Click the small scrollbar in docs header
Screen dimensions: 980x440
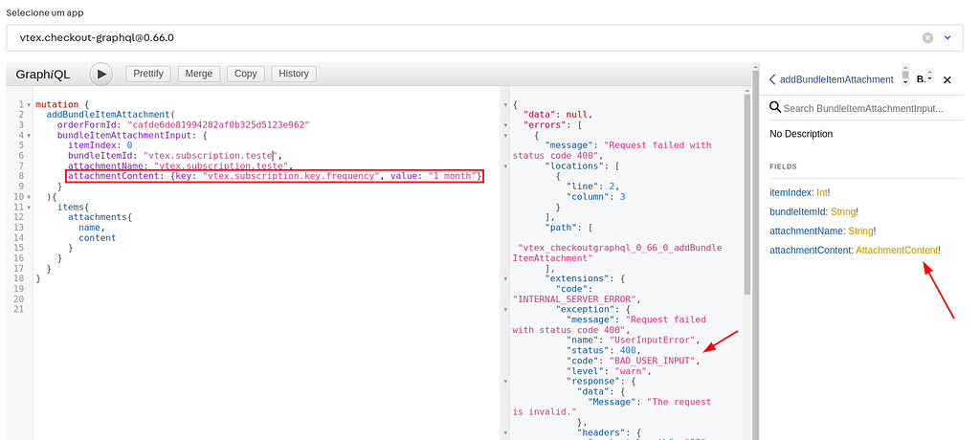point(905,75)
